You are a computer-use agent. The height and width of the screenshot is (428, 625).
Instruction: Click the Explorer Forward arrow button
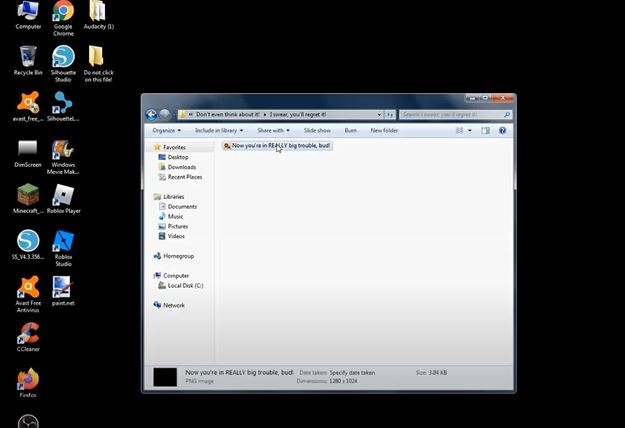point(165,115)
